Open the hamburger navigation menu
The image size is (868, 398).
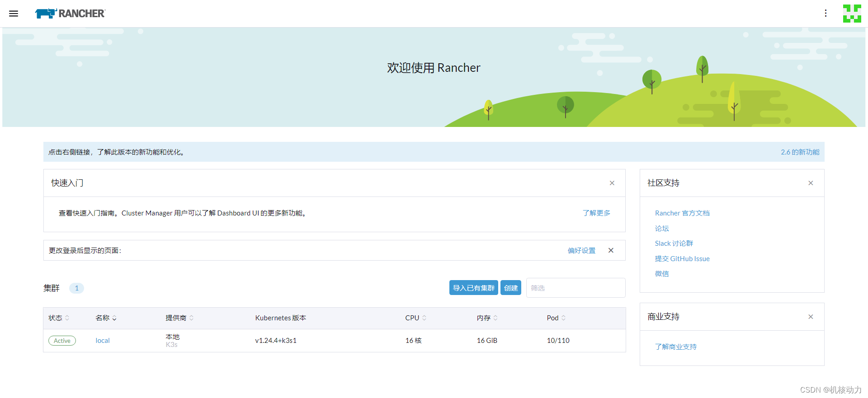(x=14, y=14)
